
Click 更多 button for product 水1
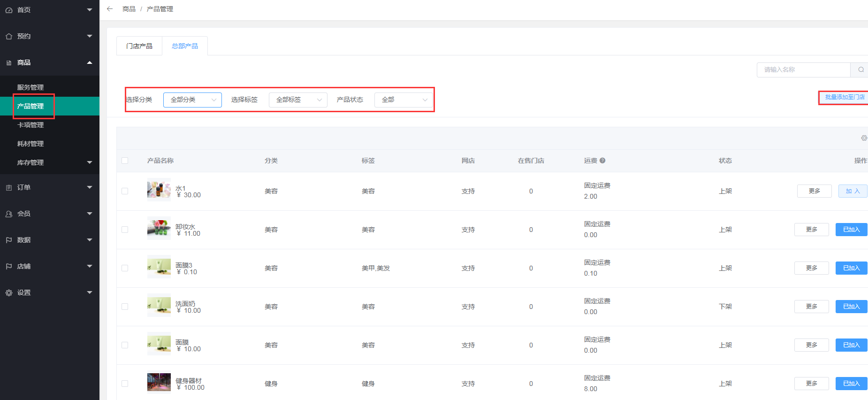coord(815,191)
